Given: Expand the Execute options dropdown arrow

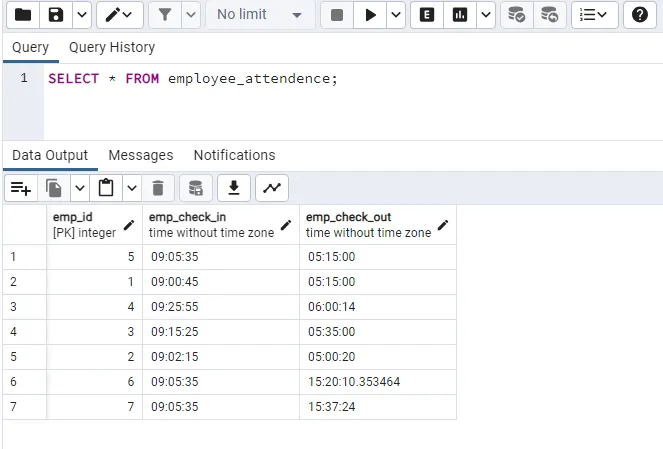Looking at the screenshot, I should point(396,15).
